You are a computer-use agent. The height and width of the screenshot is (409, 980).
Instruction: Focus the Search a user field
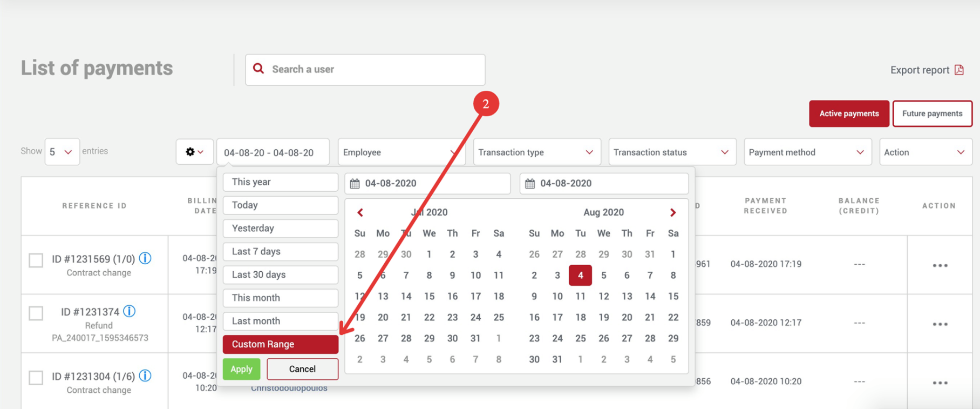372,69
